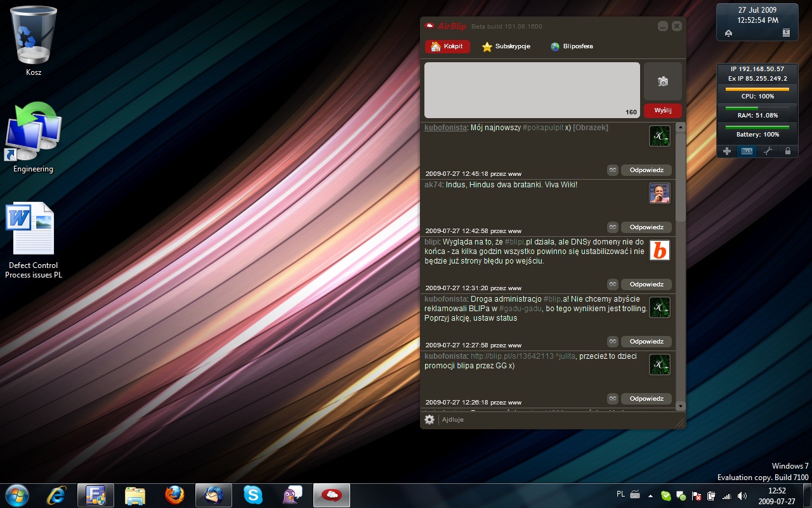Click the plus icon in the system monitor gadget
This screenshot has height=508, width=812.
tap(727, 151)
